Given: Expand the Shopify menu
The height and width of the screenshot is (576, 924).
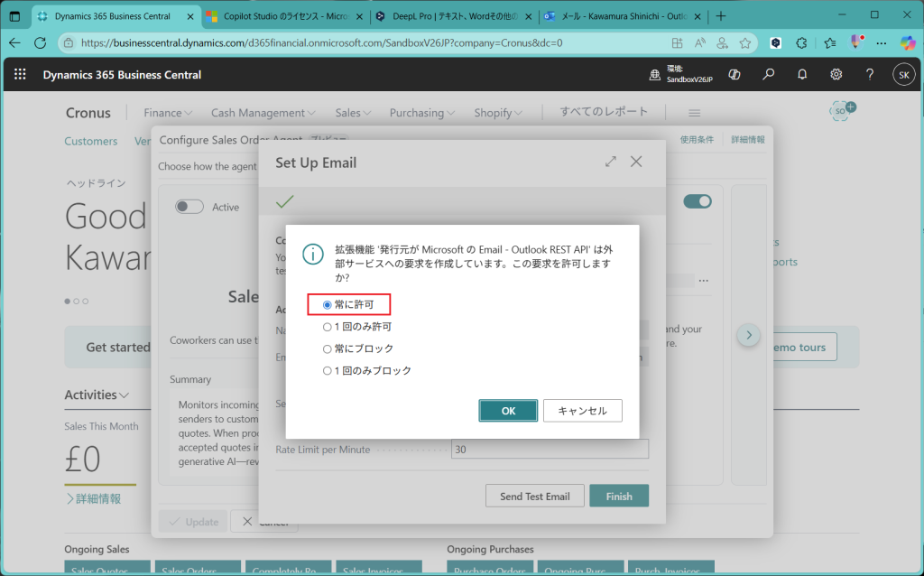Looking at the screenshot, I should (x=498, y=113).
